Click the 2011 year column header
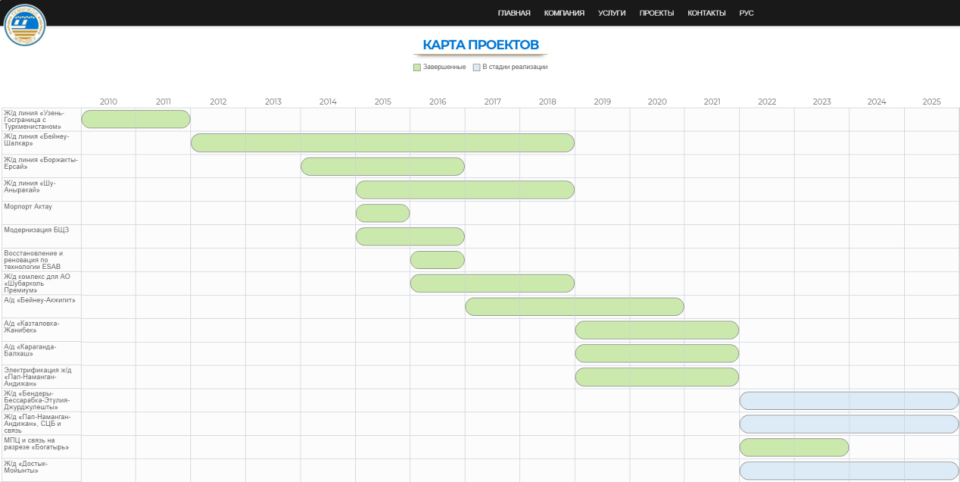Image resolution: width=960 pixels, height=482 pixels. [163, 102]
